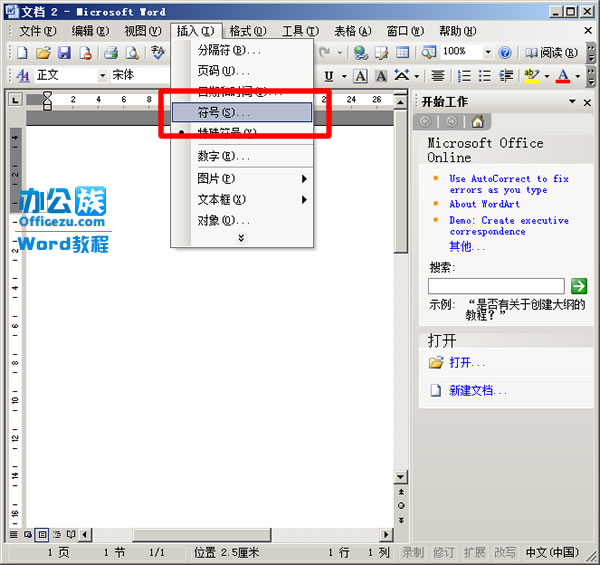Click the Open folder toolbar icon
The height and width of the screenshot is (565, 600).
point(43,52)
